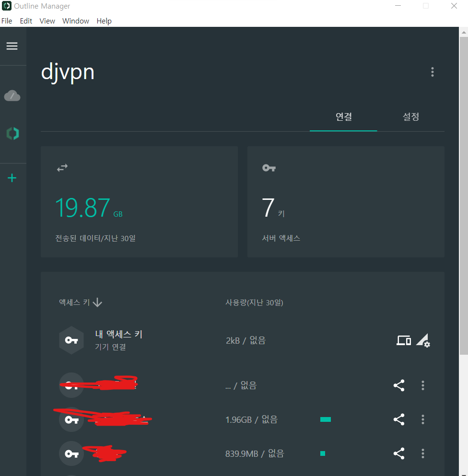Open the View menu
The height and width of the screenshot is (476, 468).
47,21
